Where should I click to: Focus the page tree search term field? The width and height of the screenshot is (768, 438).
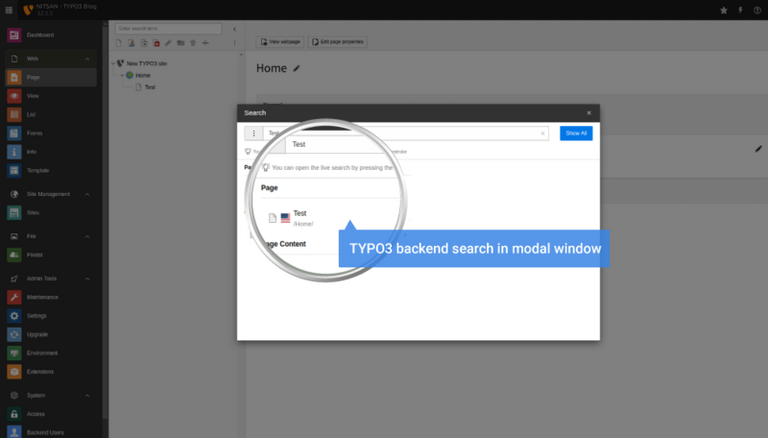click(168, 28)
